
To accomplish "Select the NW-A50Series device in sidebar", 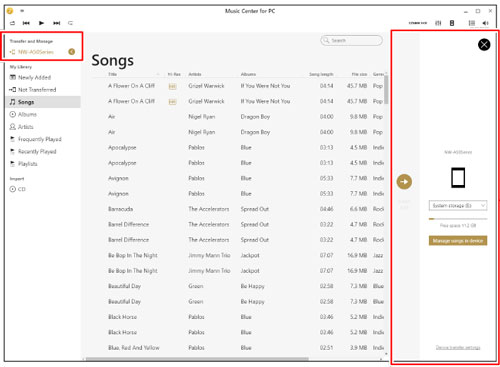I will coord(36,52).
